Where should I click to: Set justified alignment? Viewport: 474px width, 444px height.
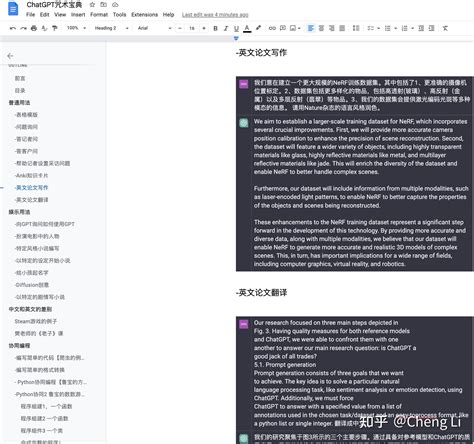(x=342, y=28)
